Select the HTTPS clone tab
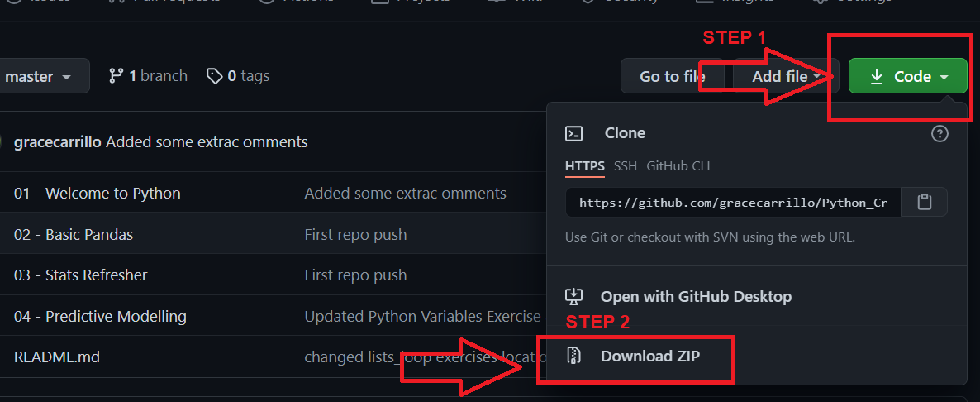 (x=585, y=166)
